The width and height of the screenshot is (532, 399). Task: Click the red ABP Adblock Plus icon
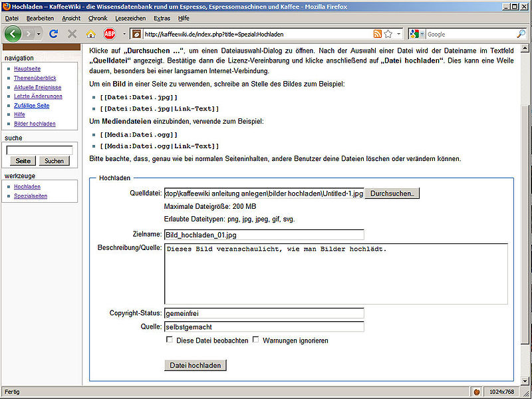pos(109,33)
